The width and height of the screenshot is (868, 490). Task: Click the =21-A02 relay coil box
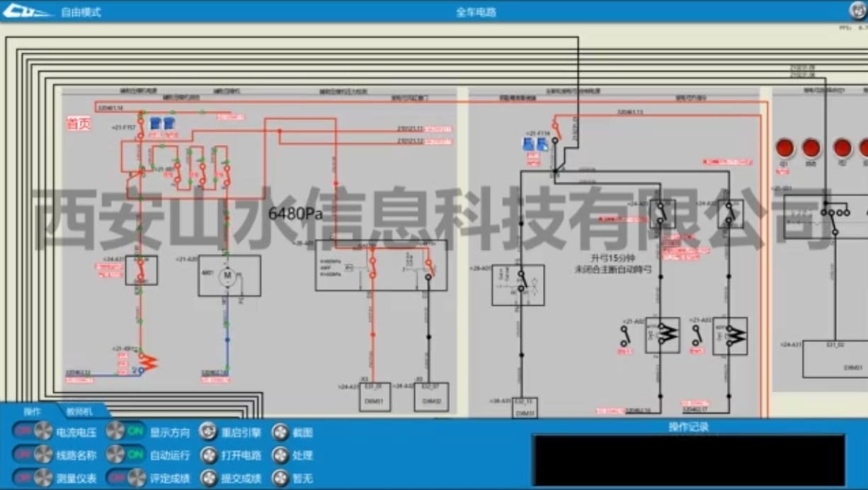click(x=662, y=335)
